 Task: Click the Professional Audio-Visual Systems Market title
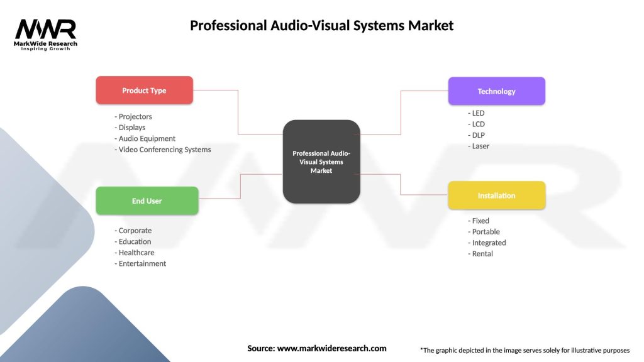(321, 25)
